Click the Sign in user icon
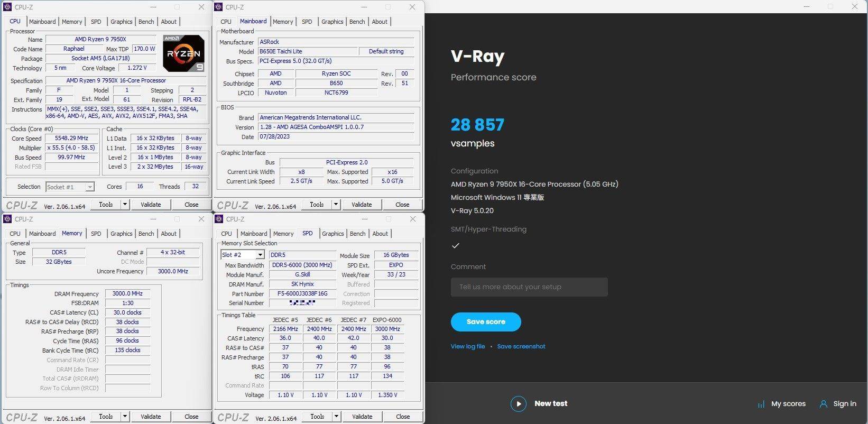Screen dimensions: 868x424 [x=823, y=404]
